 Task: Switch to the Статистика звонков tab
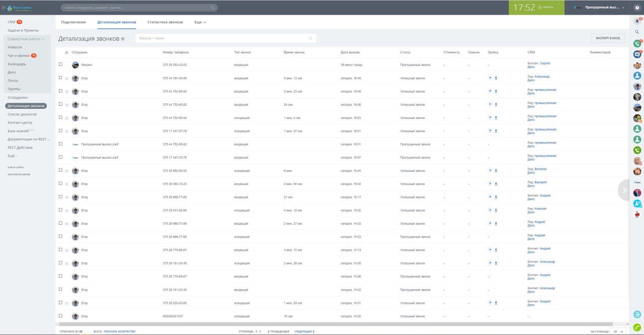pos(165,22)
